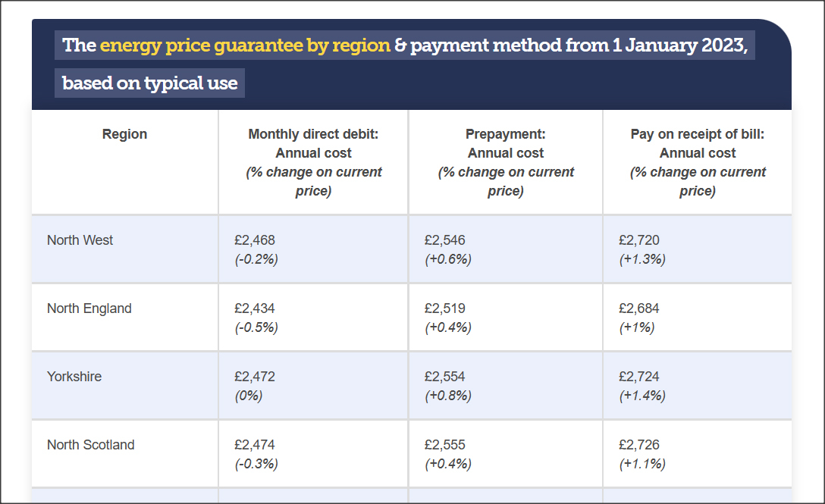
Task: Click North Scotland bill receipt cost £2,726
Action: [639, 445]
